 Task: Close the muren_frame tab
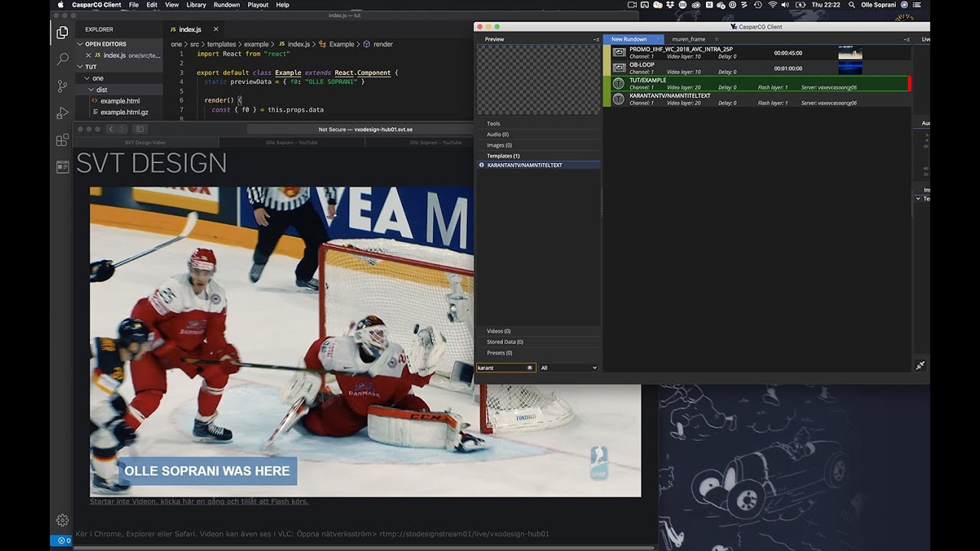pos(717,39)
